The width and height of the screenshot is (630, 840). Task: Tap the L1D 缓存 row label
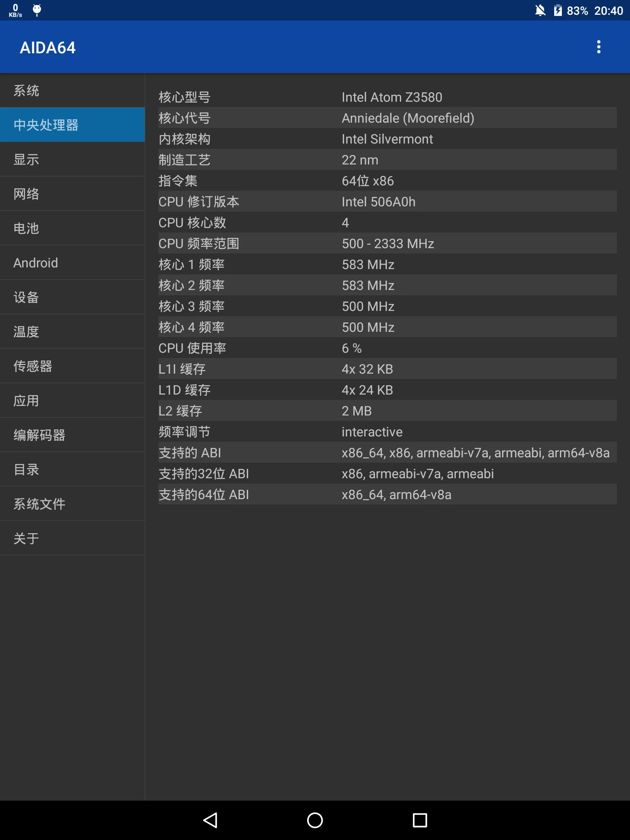[x=184, y=390]
